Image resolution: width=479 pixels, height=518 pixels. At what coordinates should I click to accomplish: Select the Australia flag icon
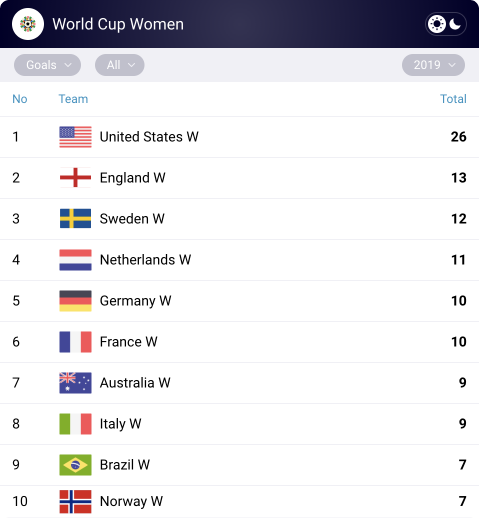point(75,383)
